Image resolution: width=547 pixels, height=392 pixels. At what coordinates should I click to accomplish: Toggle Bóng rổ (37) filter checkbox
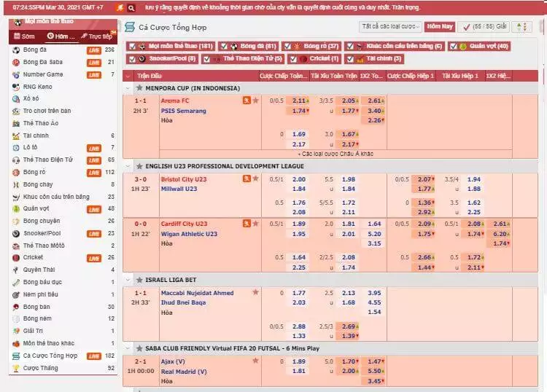[287, 47]
